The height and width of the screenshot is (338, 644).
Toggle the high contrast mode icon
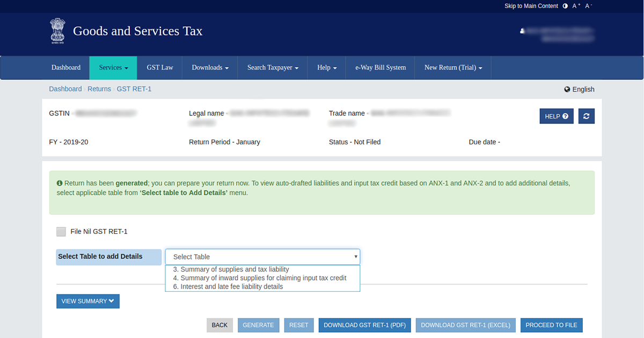click(x=565, y=6)
